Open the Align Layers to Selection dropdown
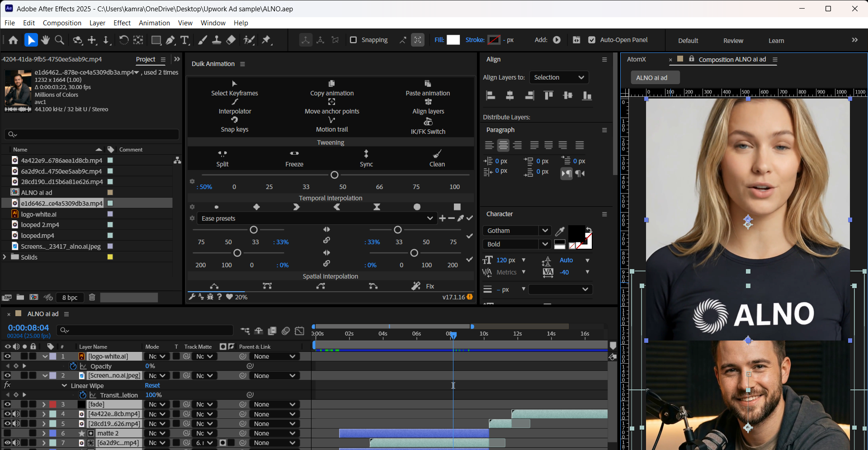 (x=559, y=77)
